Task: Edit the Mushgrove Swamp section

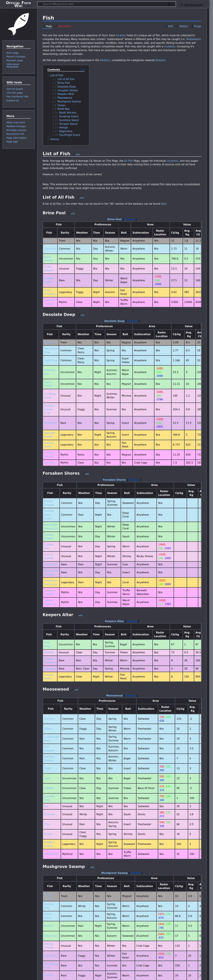Action: click(92, 867)
